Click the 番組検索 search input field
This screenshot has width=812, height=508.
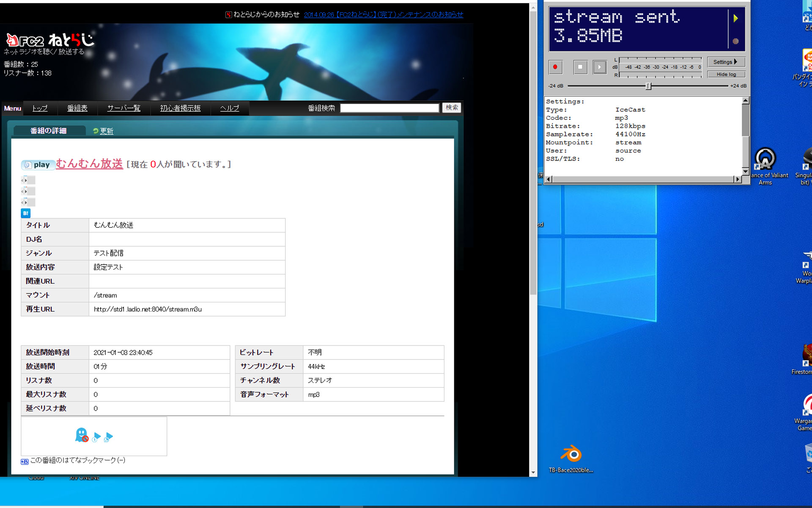click(389, 108)
